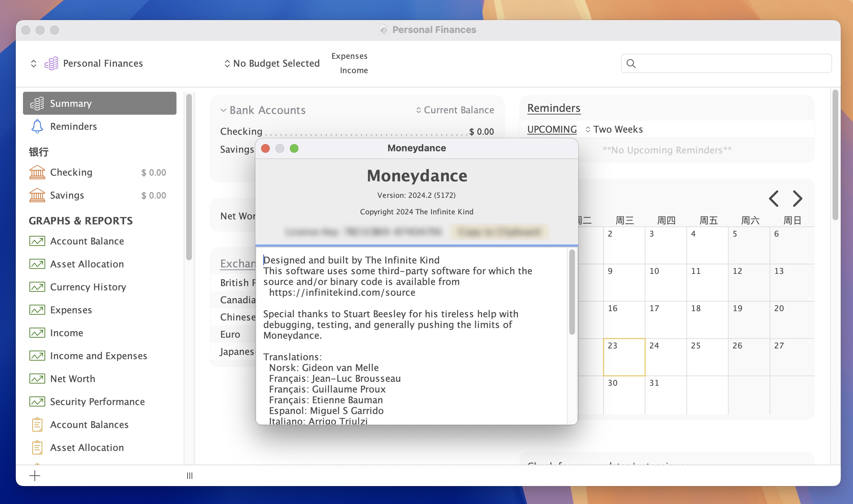853x504 pixels.
Task: Expand the No Budget Selected dropdown
Action: coord(271,63)
